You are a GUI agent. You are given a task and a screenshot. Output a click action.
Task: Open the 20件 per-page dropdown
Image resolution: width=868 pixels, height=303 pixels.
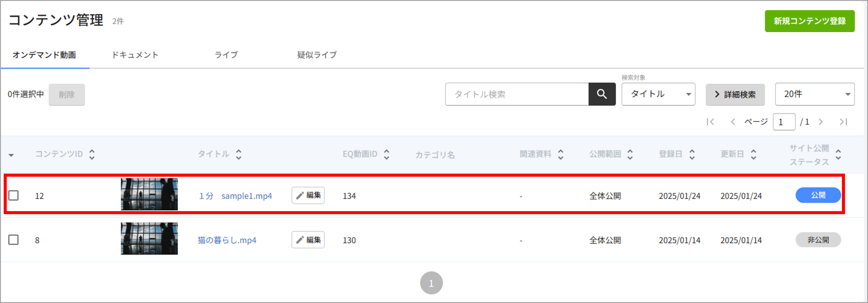click(814, 94)
